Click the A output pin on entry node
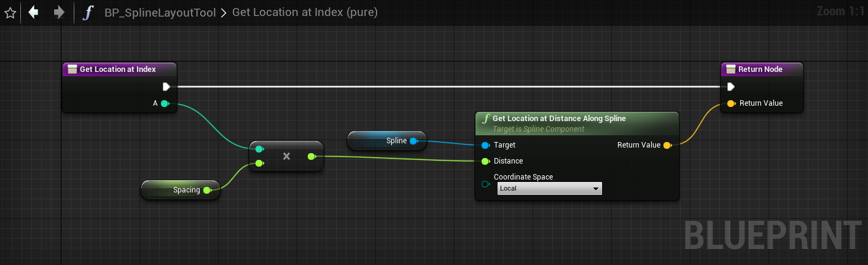 (x=165, y=103)
